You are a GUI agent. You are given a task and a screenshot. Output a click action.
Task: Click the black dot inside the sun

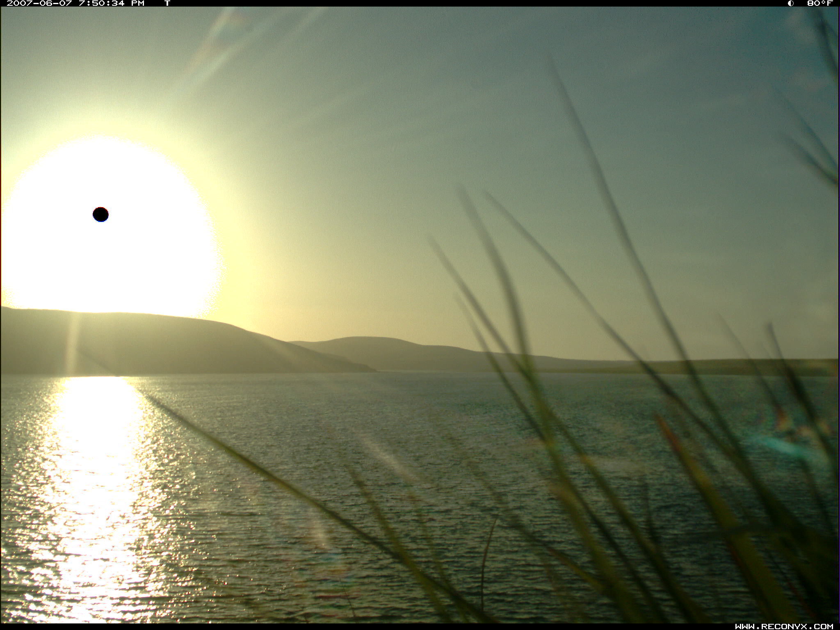tap(100, 214)
